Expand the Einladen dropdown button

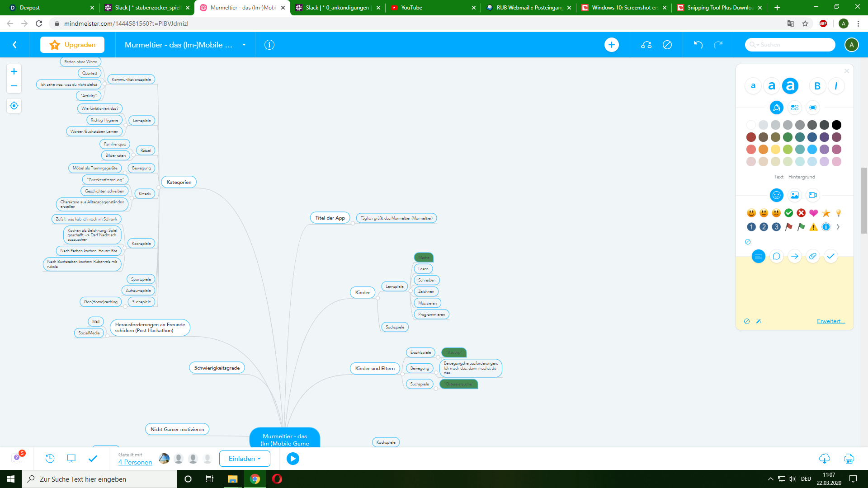245,459
